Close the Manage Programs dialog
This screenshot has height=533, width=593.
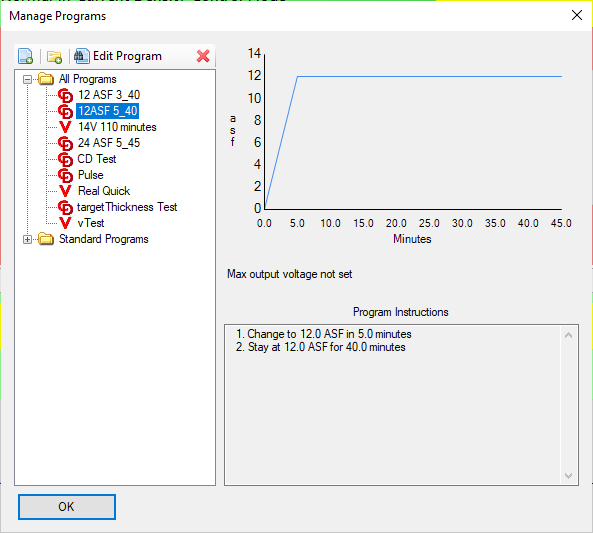click(x=577, y=16)
